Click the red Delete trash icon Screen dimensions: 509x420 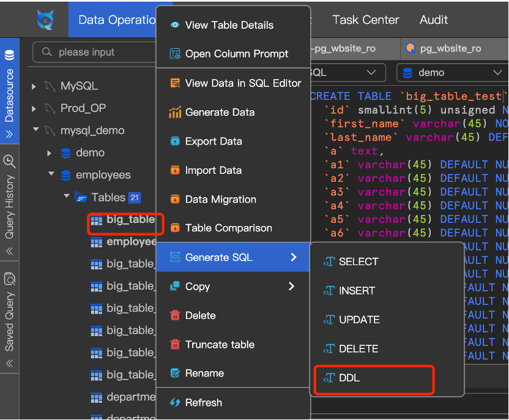pyautogui.click(x=175, y=316)
